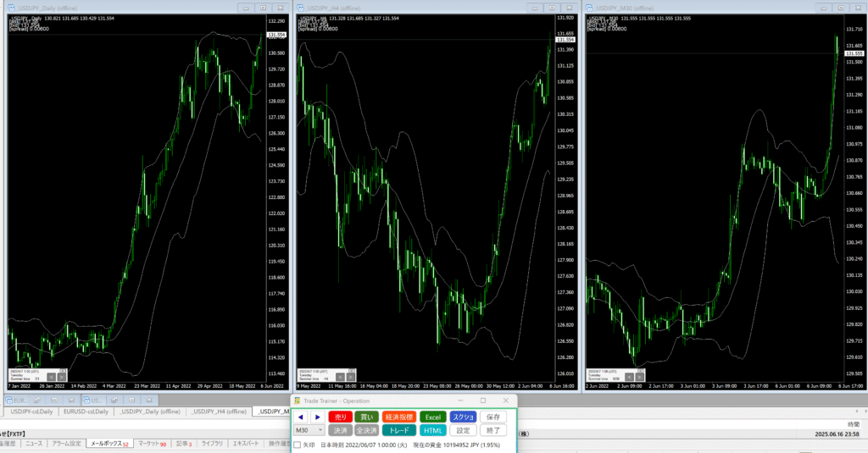Image resolution: width=868 pixels, height=453 pixels.
Task: Maximize the minimized US chart window
Action: pyautogui.click(x=131, y=400)
